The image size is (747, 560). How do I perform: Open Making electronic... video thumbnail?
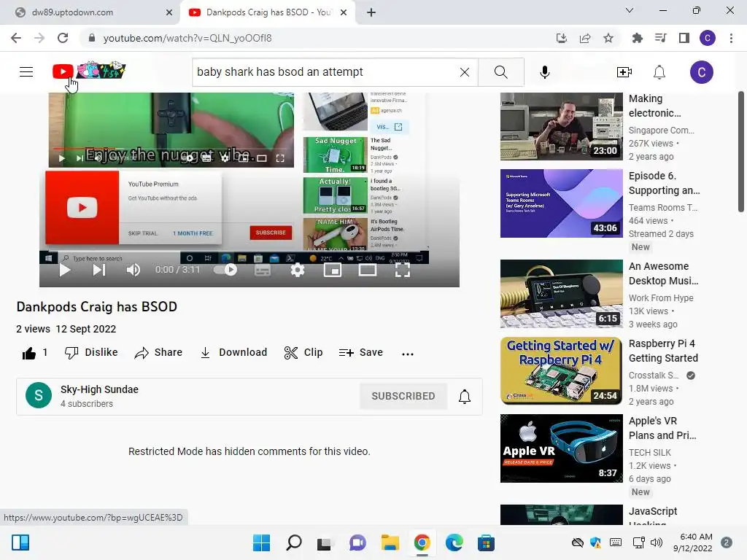tap(561, 126)
